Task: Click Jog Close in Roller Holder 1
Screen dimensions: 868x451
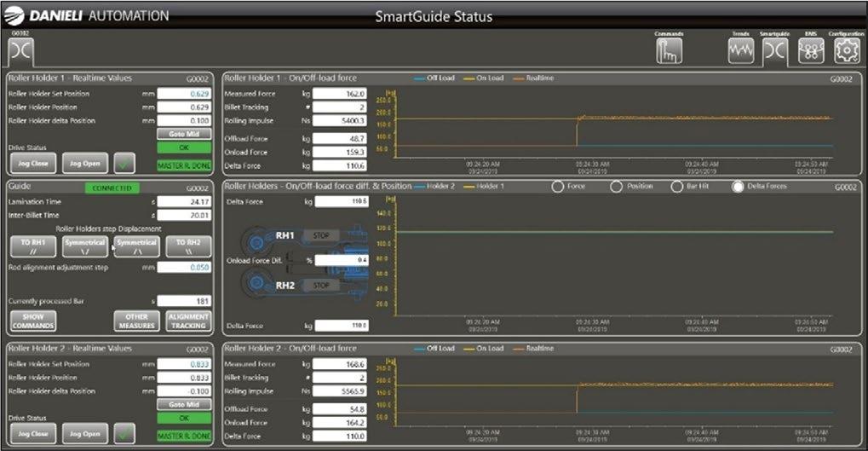Action: [x=33, y=164]
